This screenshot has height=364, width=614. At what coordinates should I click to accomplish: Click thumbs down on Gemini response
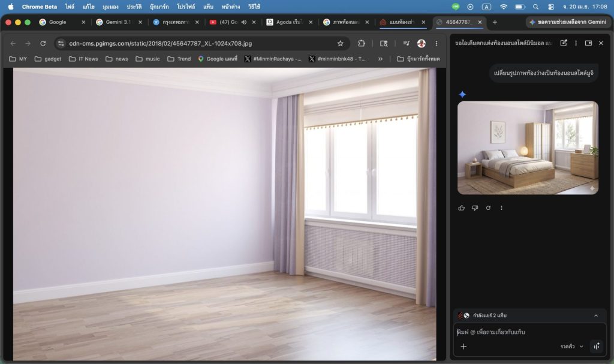[x=475, y=208]
